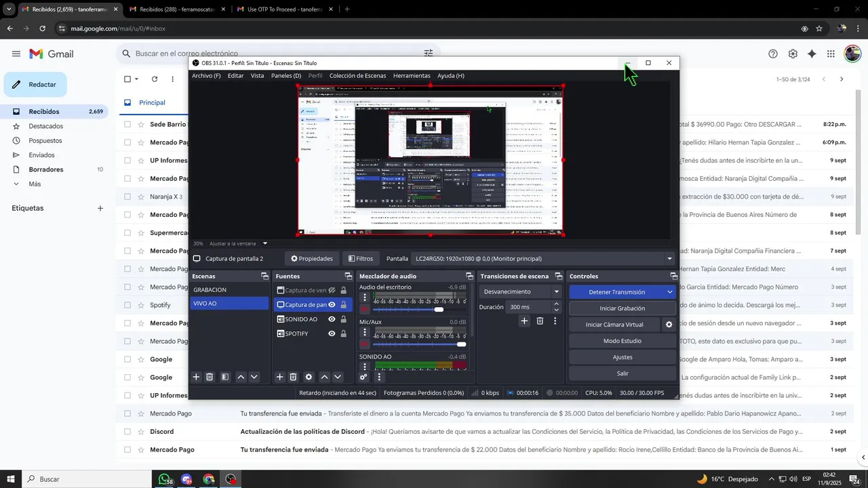Open preview zoom Ajustar a la ventana dropdown
The width and height of the screenshot is (868, 488).
pos(239,243)
